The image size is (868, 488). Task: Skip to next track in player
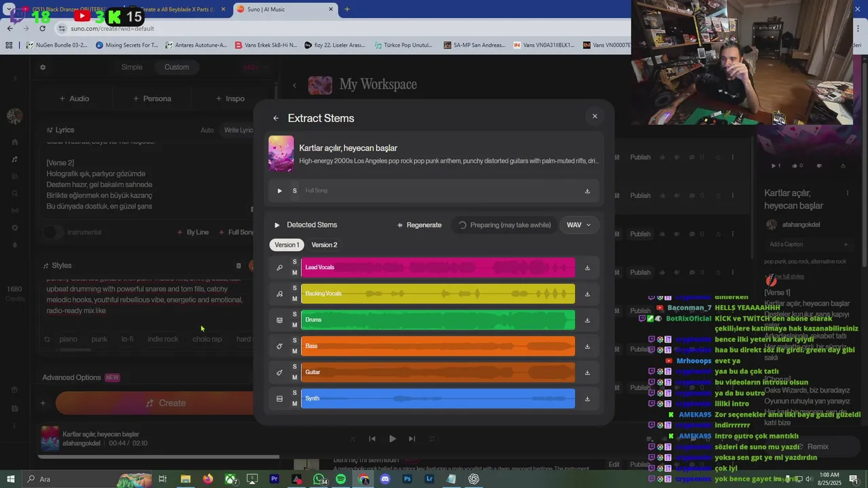click(412, 439)
